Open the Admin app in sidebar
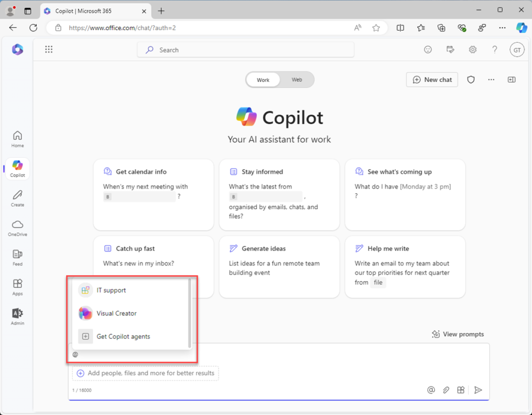 [18, 316]
